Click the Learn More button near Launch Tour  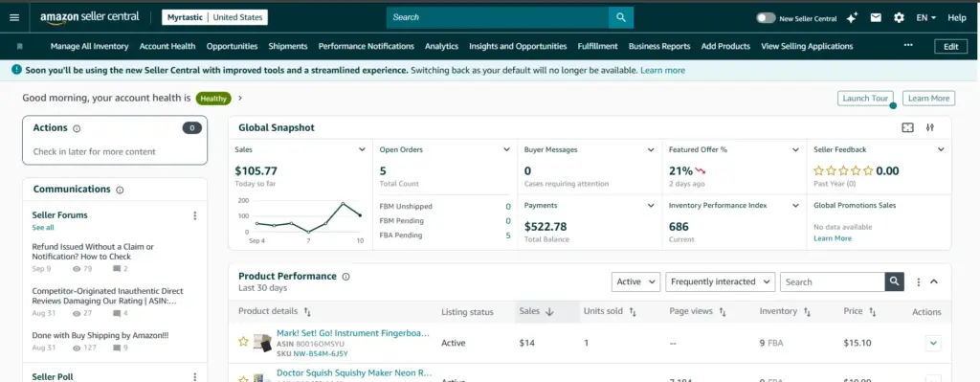[x=928, y=99]
